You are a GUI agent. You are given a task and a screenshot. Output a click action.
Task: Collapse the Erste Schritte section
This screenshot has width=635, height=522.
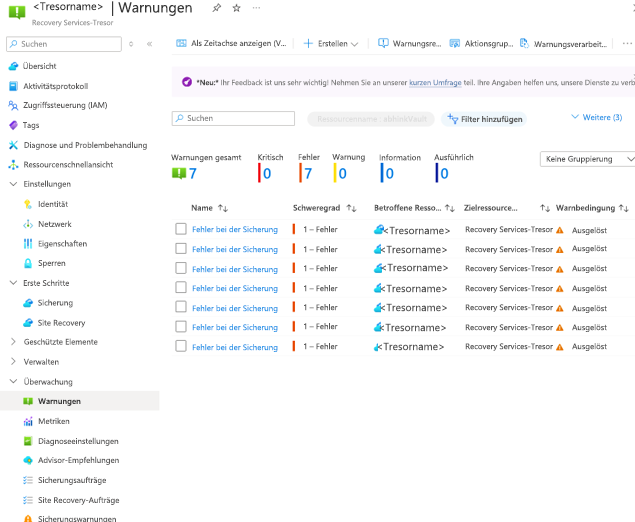[x=13, y=283]
